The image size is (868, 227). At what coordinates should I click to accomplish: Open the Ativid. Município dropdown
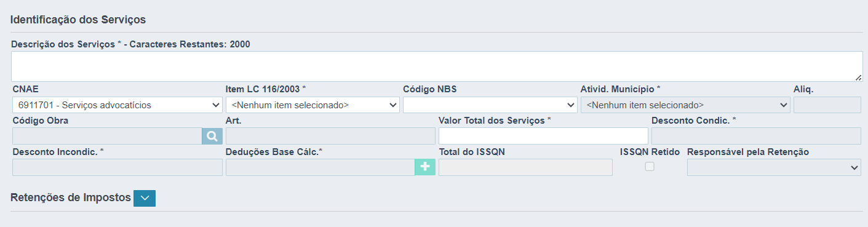(x=685, y=105)
